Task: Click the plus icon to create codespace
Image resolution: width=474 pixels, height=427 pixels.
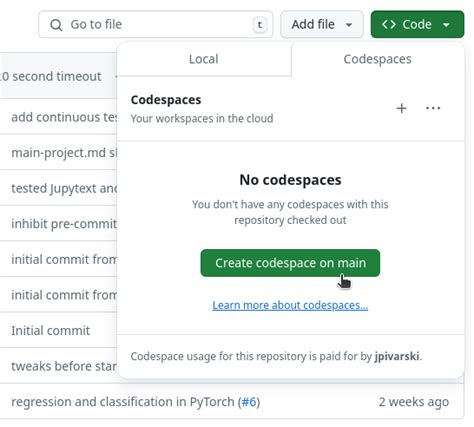Action: pos(402,108)
